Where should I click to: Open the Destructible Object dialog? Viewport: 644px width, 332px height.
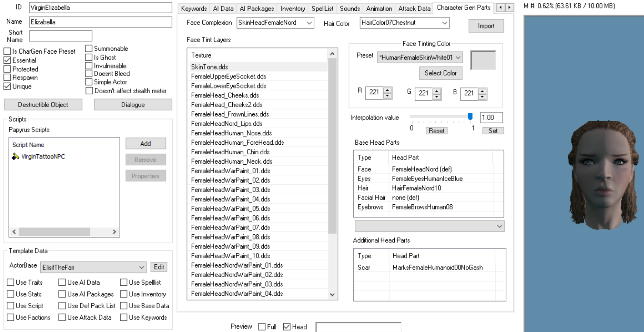[x=43, y=105]
